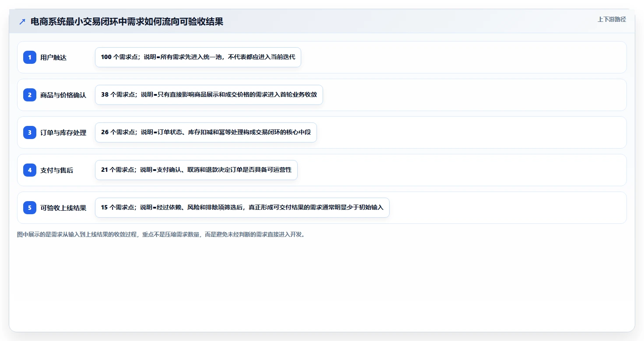The width and height of the screenshot is (644, 341).
Task: Click step number badge 4
Action: click(30, 170)
